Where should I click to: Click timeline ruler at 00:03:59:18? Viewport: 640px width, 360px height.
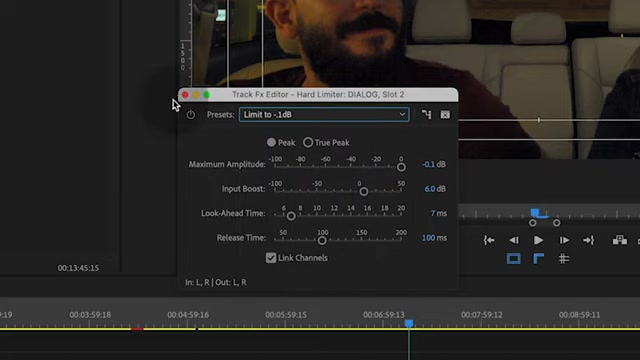coord(90,315)
